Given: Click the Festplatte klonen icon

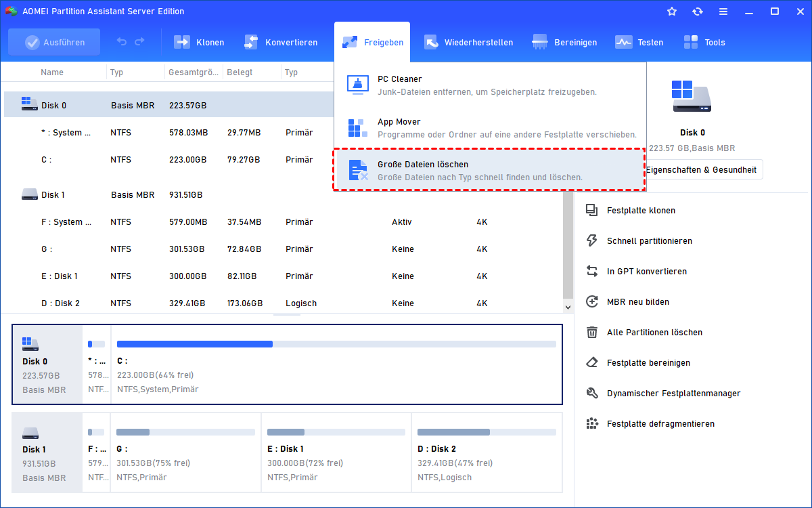Looking at the screenshot, I should pos(592,211).
